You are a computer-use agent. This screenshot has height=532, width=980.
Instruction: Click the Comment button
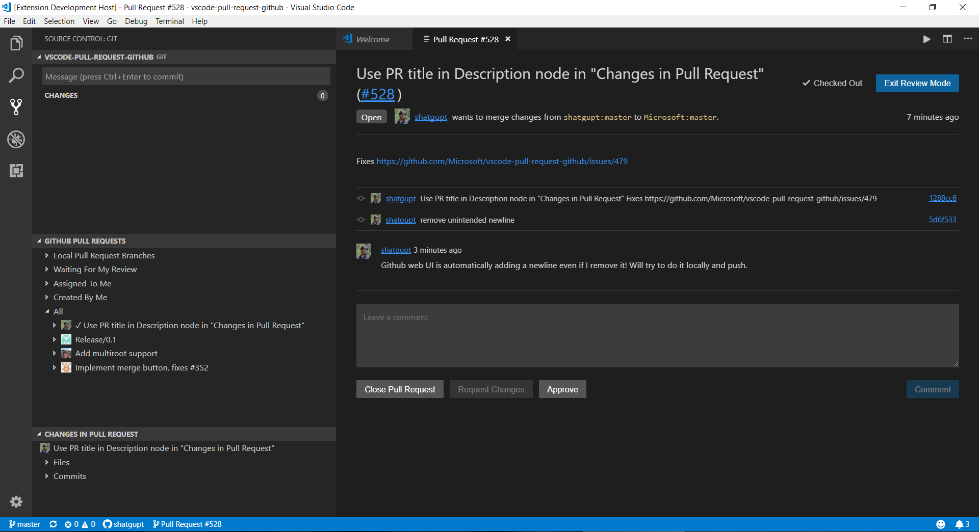pos(933,389)
